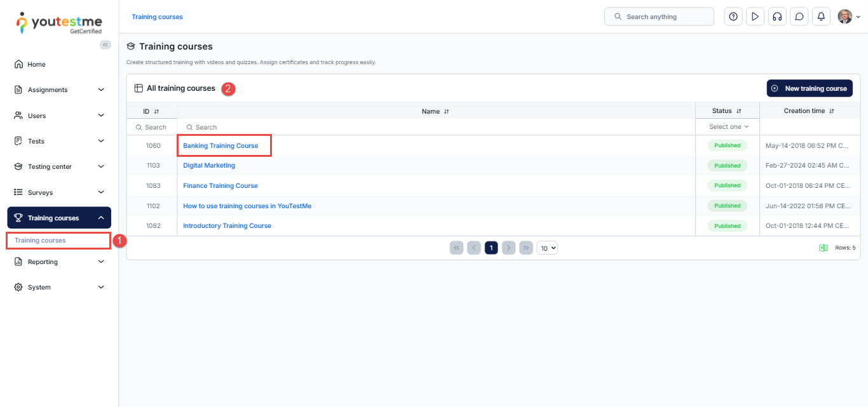Open the Banking Training Course link

pyautogui.click(x=220, y=145)
